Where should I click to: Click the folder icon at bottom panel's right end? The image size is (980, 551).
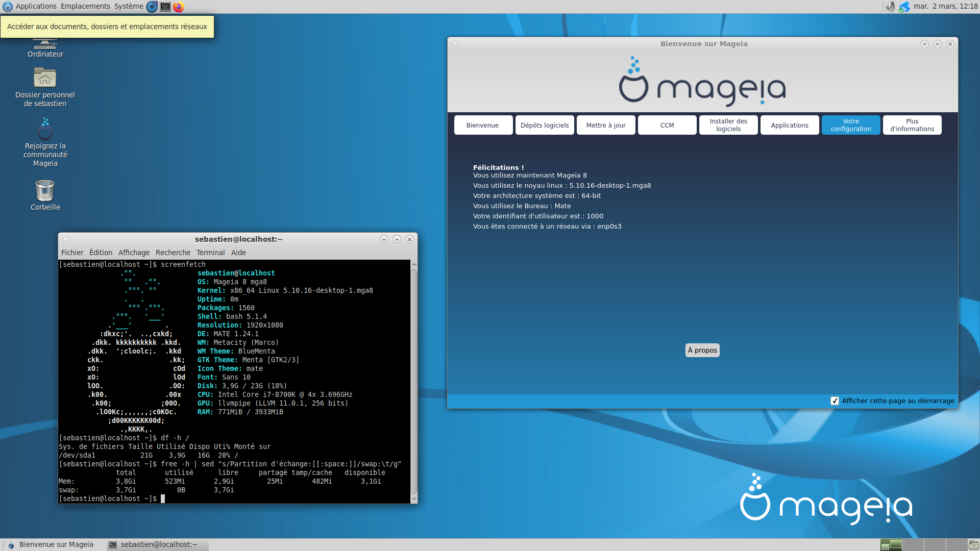tap(973, 545)
